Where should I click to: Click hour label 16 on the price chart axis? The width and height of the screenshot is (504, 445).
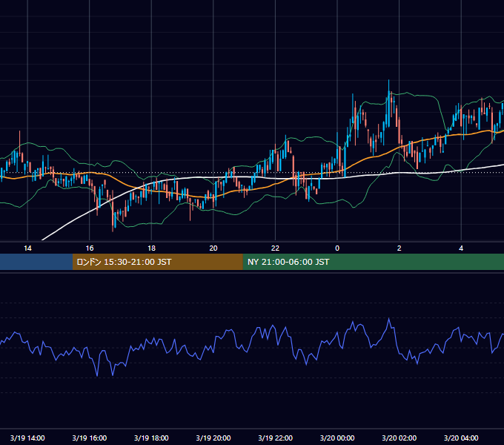pos(90,248)
